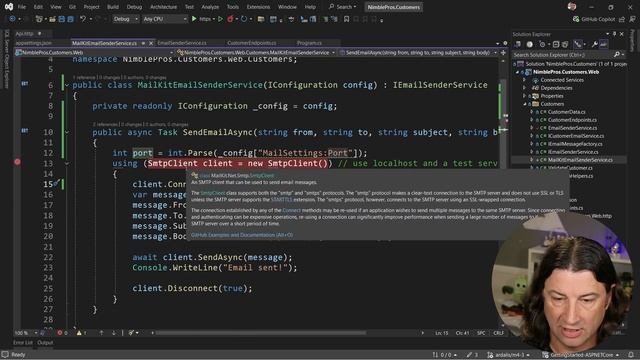The height and width of the screenshot is (360, 640).
Task: Click the bookmark toolbar icon
Action: (347, 19)
